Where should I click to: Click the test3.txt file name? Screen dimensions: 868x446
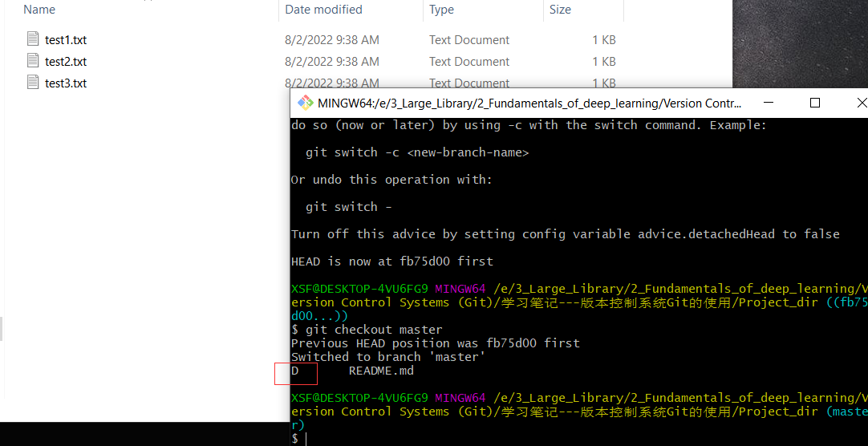[66, 83]
